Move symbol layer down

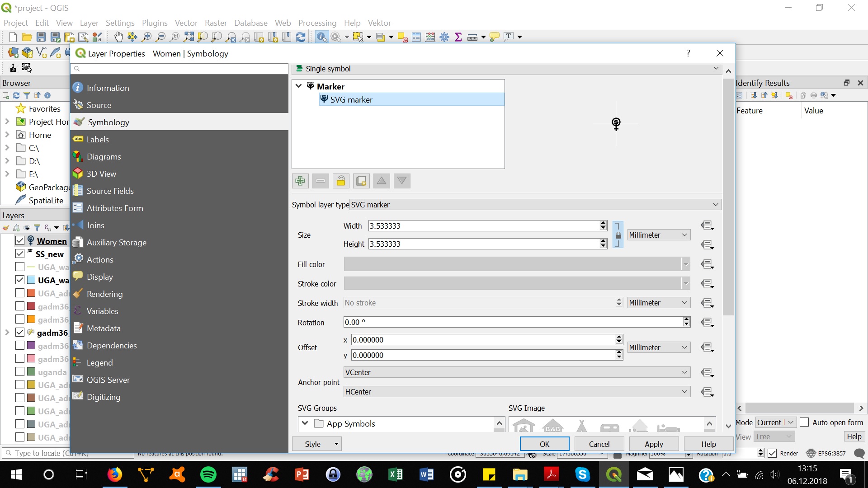[x=402, y=181]
